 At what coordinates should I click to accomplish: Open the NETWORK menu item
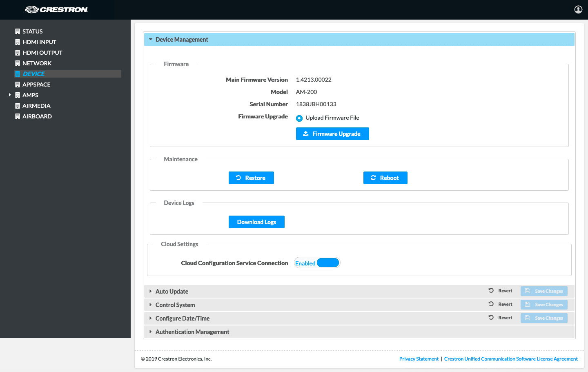pos(37,63)
